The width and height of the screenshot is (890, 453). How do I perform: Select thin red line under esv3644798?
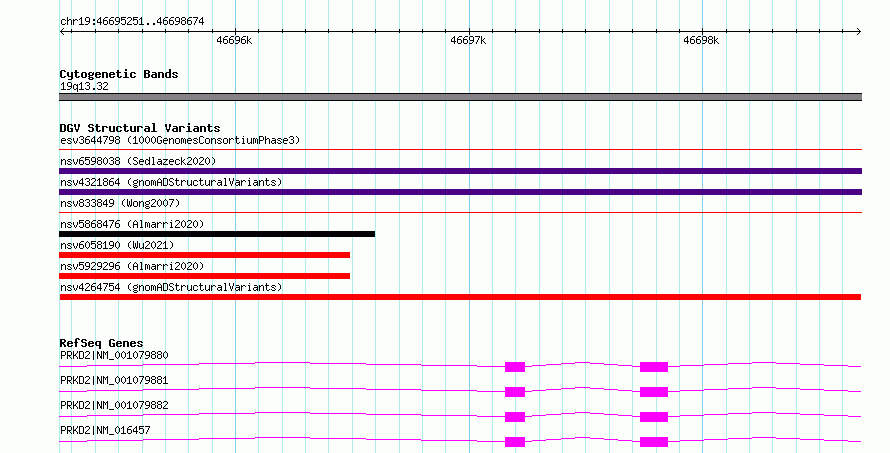coord(460,150)
